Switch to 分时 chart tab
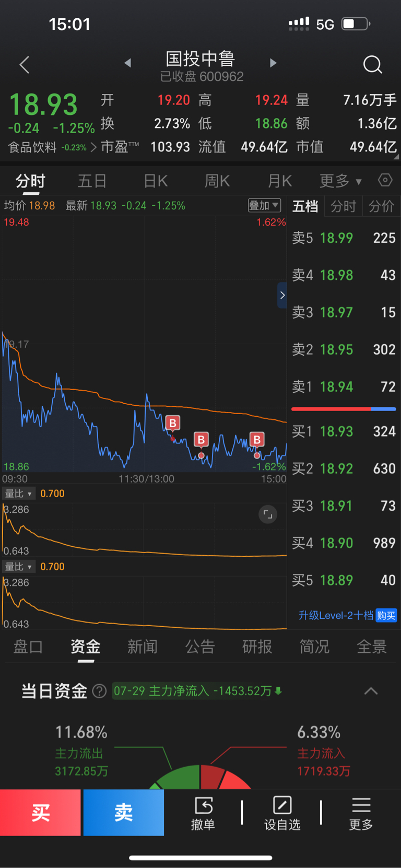401x868 pixels. pos(31,181)
